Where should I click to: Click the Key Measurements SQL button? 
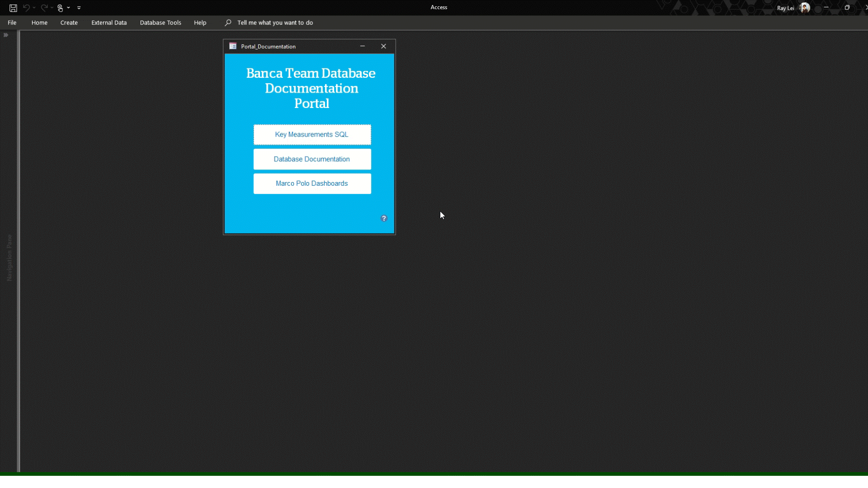[x=312, y=135]
